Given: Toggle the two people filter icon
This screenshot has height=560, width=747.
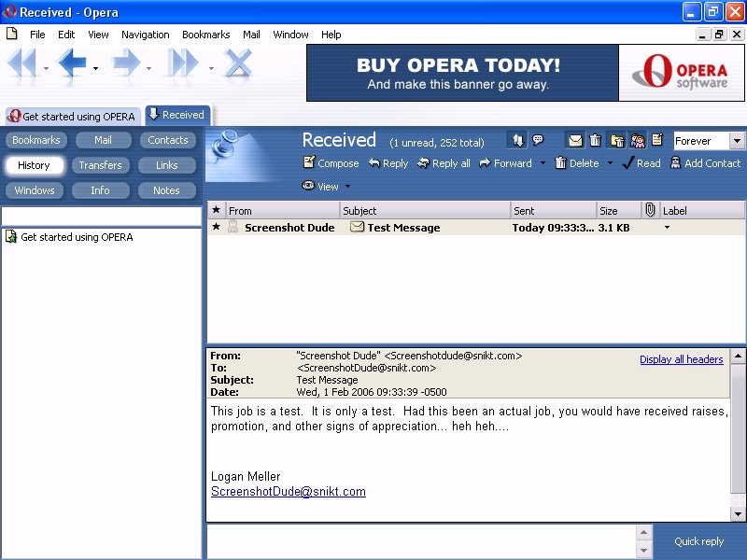Looking at the screenshot, I should 638,141.
